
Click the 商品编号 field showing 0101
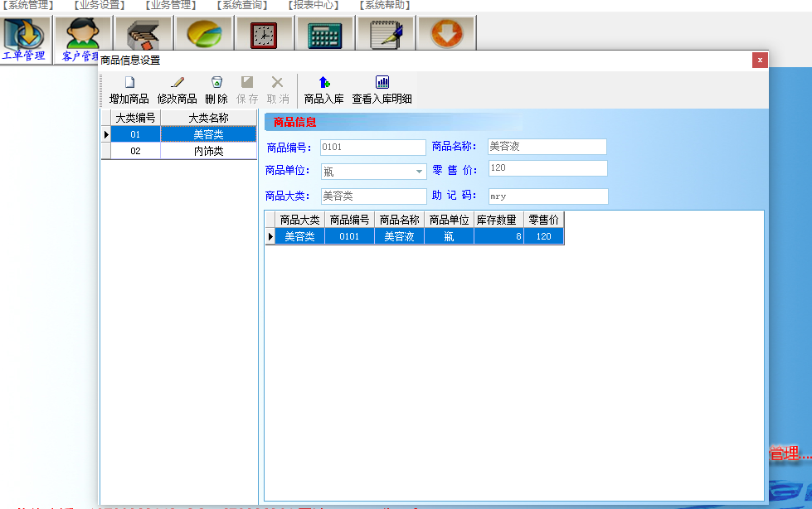pyautogui.click(x=373, y=147)
